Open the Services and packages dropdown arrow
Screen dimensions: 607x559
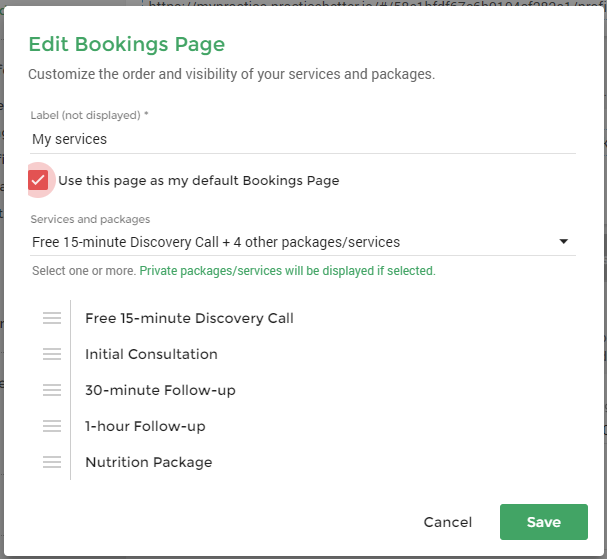click(x=563, y=242)
